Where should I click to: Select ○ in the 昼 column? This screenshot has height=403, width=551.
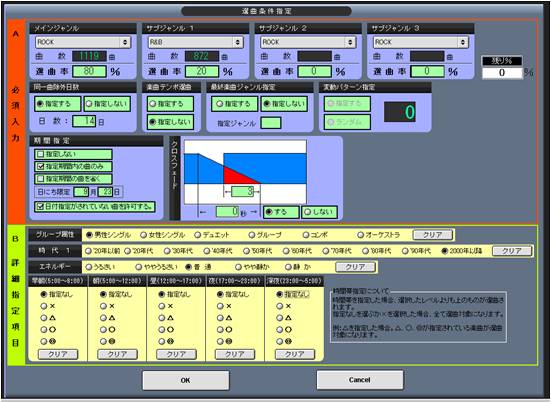[x=167, y=330]
